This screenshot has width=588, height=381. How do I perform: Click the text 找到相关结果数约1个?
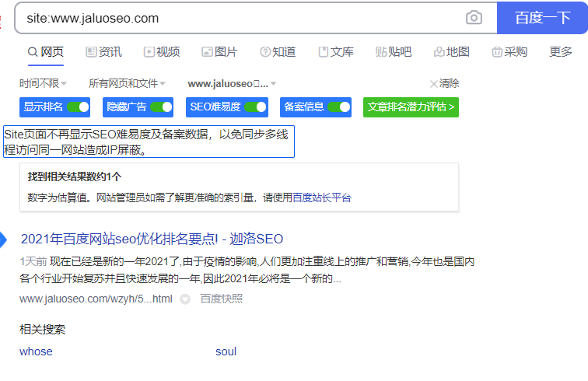click(x=74, y=177)
